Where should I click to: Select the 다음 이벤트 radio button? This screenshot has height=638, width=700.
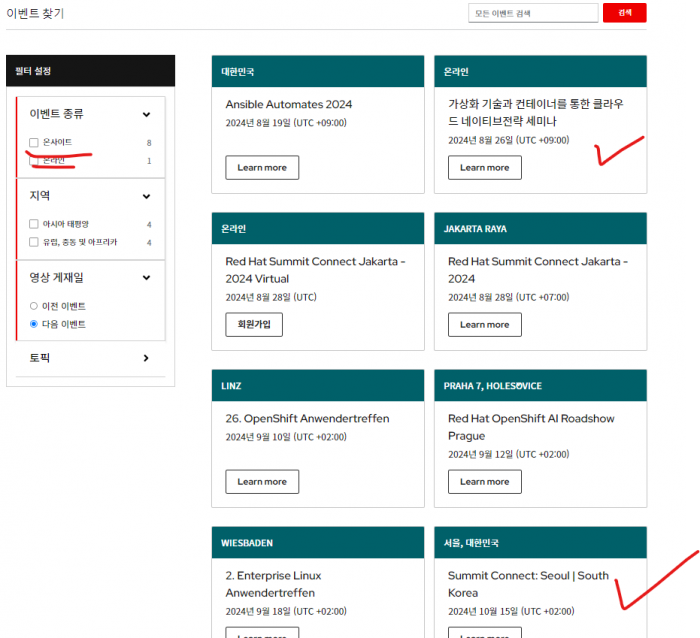[33, 324]
